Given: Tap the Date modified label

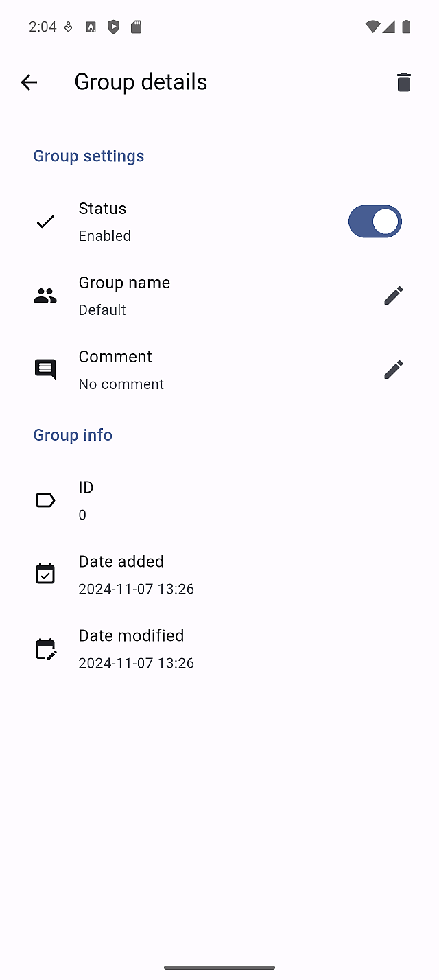Looking at the screenshot, I should tap(131, 635).
